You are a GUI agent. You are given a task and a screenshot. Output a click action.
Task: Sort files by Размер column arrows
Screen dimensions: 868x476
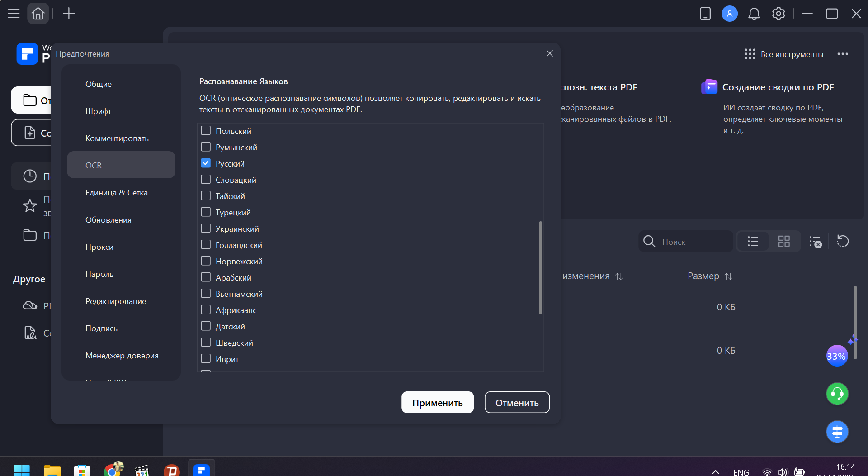pos(728,276)
